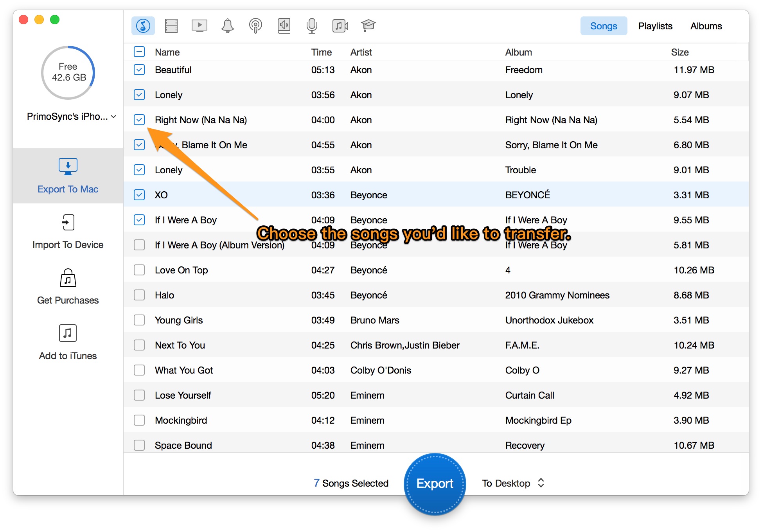Click the blue Export button
The image size is (762, 532).
(435, 483)
